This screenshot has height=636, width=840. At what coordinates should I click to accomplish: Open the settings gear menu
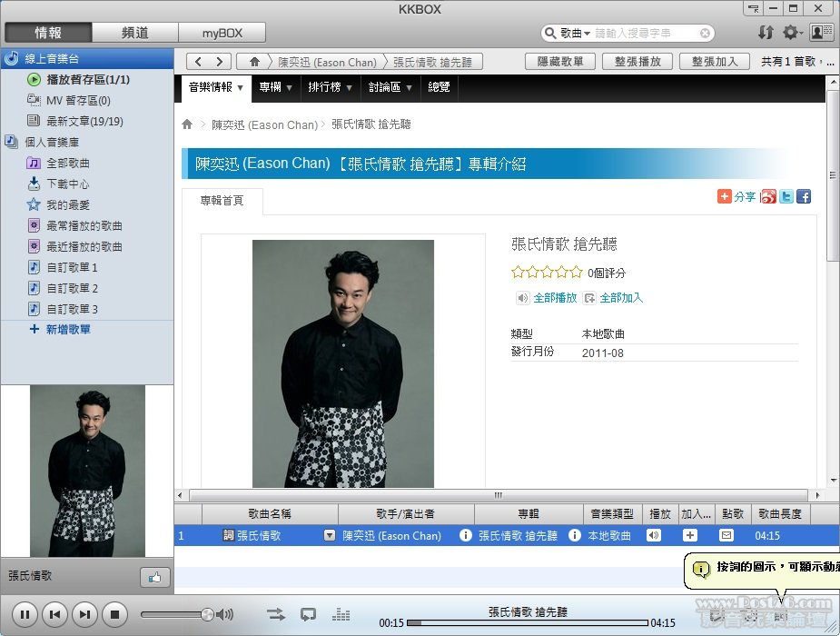tap(792, 33)
